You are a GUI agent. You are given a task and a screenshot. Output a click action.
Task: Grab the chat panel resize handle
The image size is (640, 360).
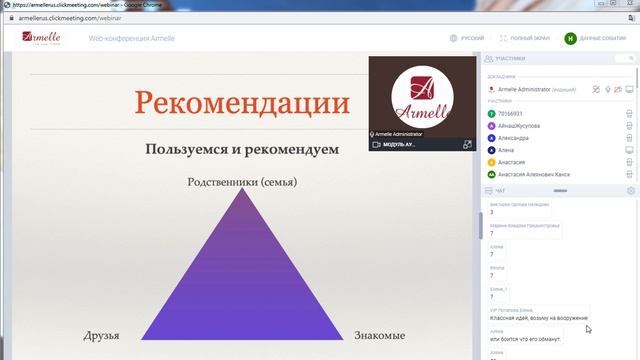(x=560, y=191)
